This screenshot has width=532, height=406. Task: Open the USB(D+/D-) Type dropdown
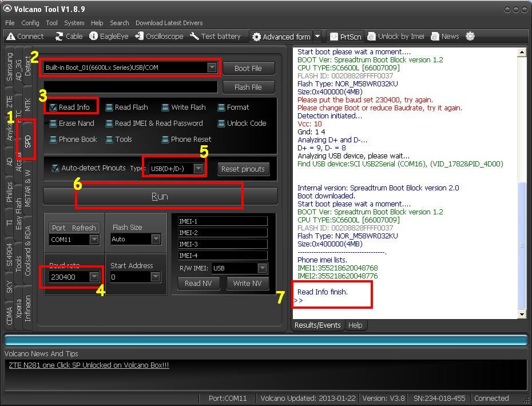(x=198, y=169)
